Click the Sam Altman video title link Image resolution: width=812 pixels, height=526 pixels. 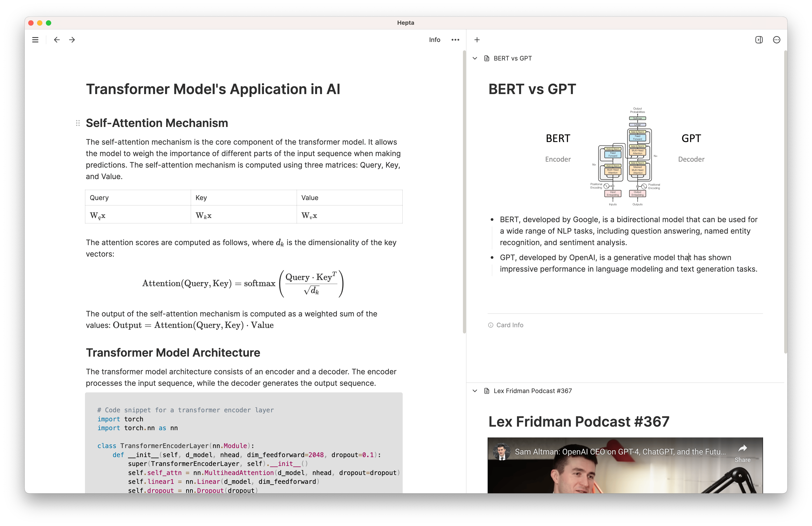coord(620,452)
